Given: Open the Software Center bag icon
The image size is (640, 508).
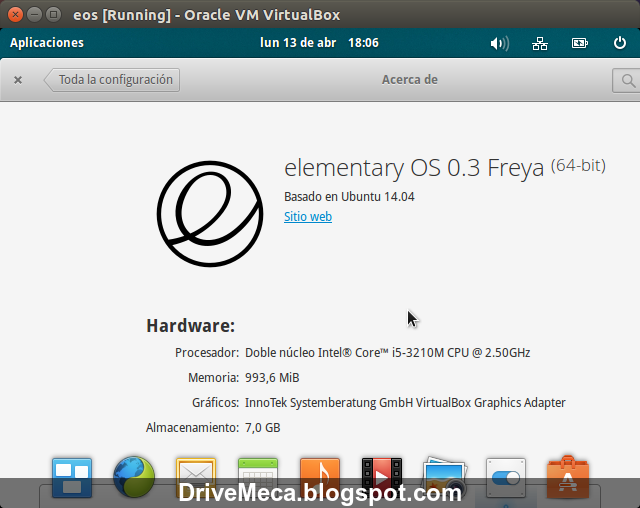Looking at the screenshot, I should (x=568, y=477).
